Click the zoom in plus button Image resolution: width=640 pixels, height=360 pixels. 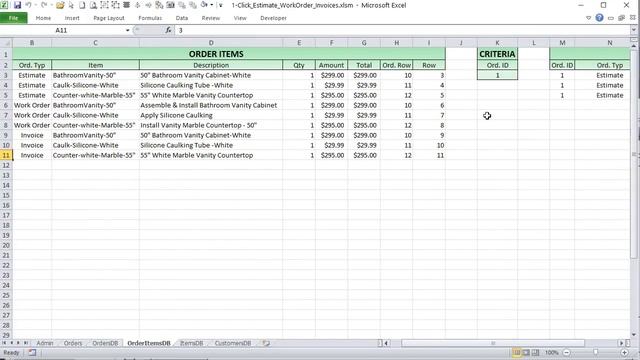(x=624, y=352)
